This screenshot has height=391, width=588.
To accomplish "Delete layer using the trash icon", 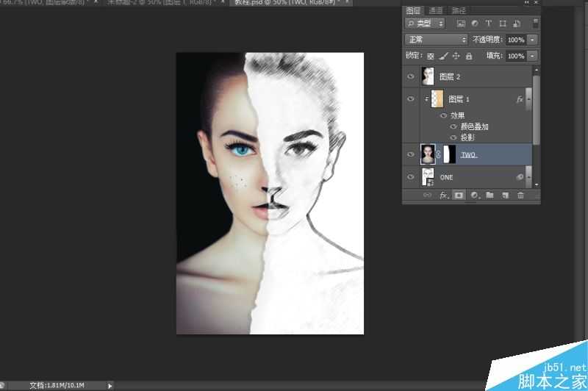I will coord(520,195).
